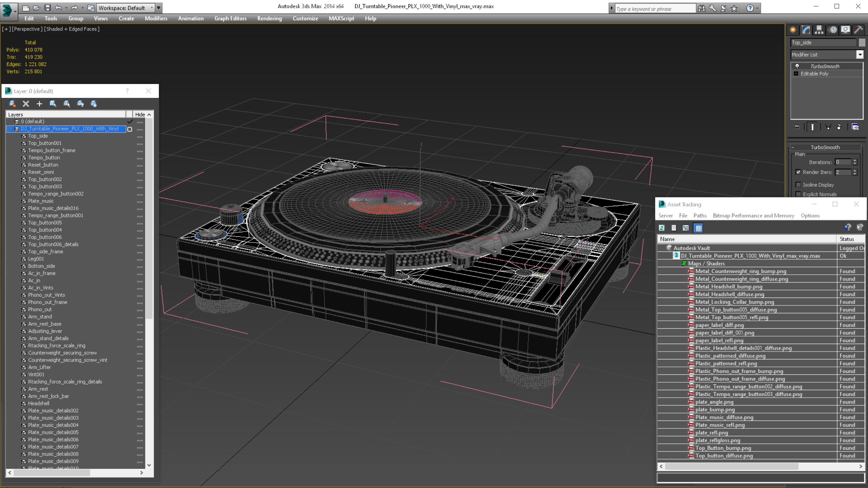The height and width of the screenshot is (488, 868).
Task: Click the Create New Layer plus icon
Action: [x=39, y=104]
